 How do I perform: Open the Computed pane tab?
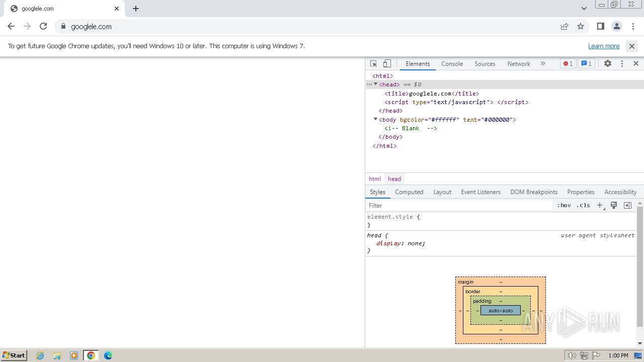click(409, 192)
